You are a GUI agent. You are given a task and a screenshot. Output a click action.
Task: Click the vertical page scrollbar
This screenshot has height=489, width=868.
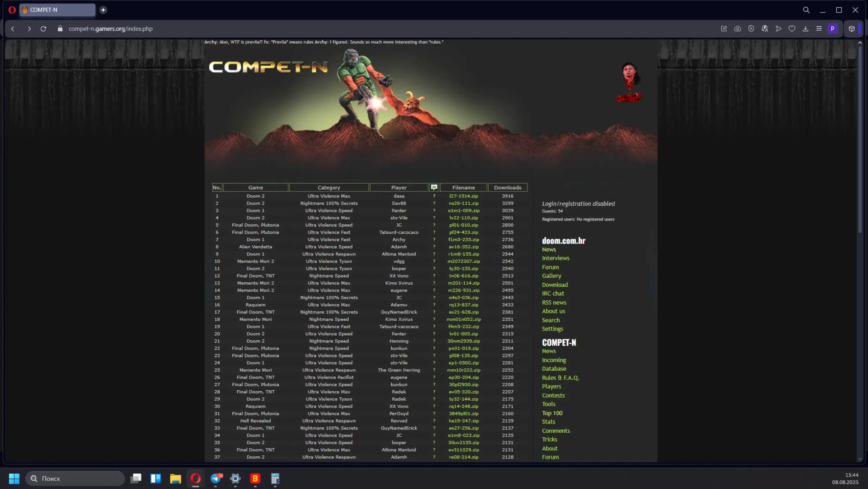[x=860, y=139]
